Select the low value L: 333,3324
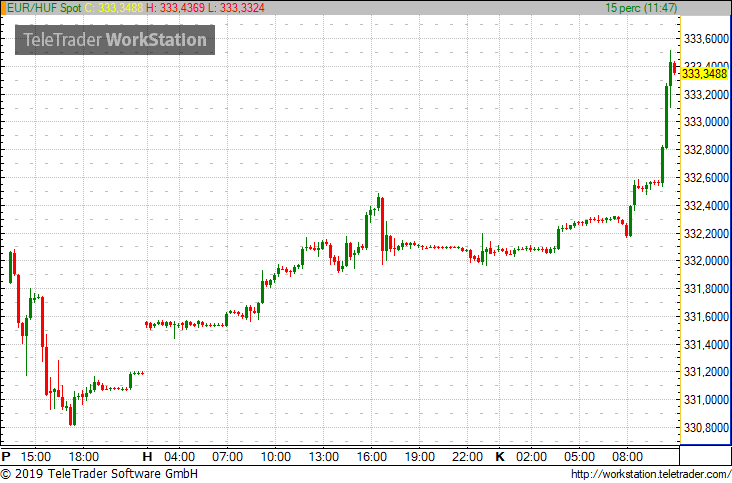 [x=237, y=8]
